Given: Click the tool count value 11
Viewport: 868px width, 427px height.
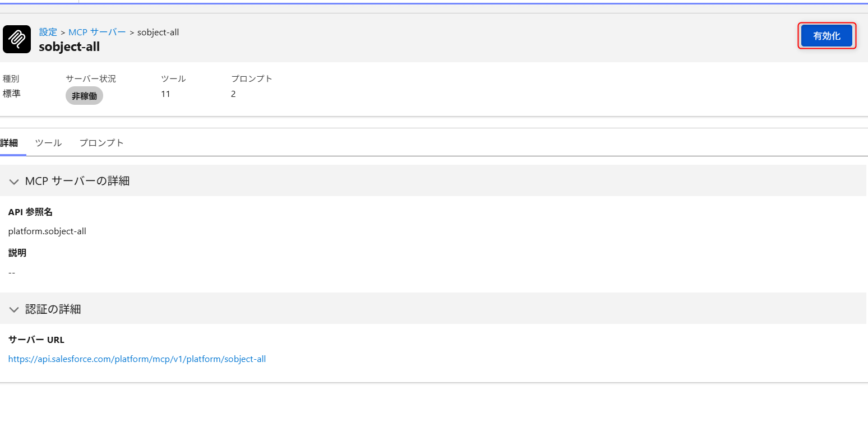Looking at the screenshot, I should pyautogui.click(x=165, y=94).
